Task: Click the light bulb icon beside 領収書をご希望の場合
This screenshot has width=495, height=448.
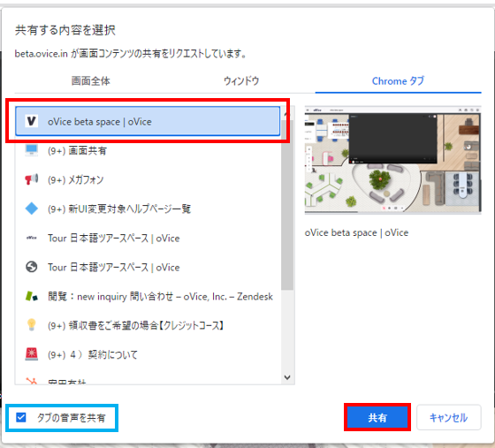Action: coord(31,325)
